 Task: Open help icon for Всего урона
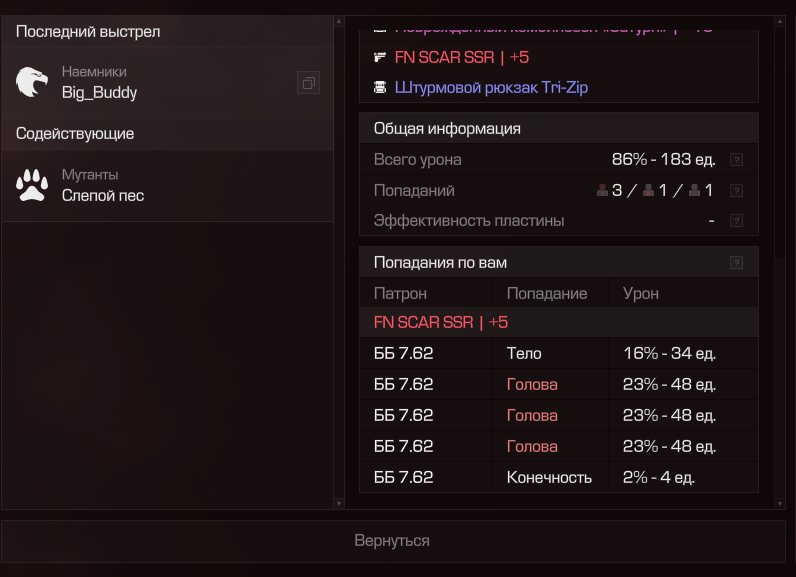pyautogui.click(x=736, y=159)
